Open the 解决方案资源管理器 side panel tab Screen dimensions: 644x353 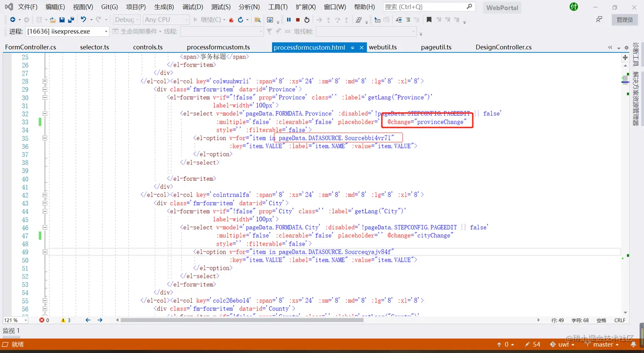[x=635, y=98]
